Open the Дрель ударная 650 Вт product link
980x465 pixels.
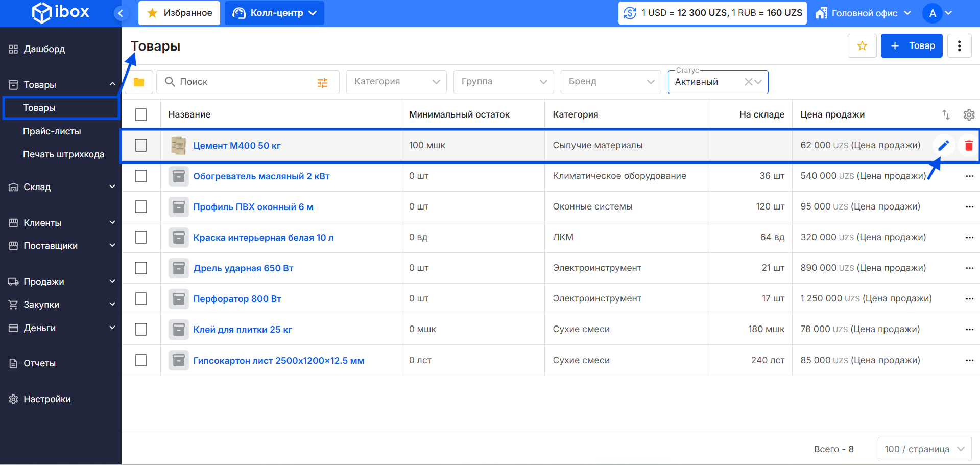243,268
